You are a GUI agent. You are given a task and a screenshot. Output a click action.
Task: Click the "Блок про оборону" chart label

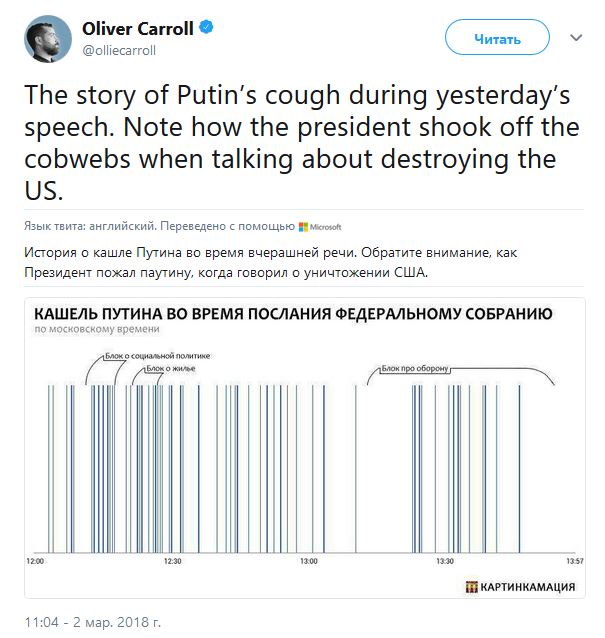(x=415, y=369)
